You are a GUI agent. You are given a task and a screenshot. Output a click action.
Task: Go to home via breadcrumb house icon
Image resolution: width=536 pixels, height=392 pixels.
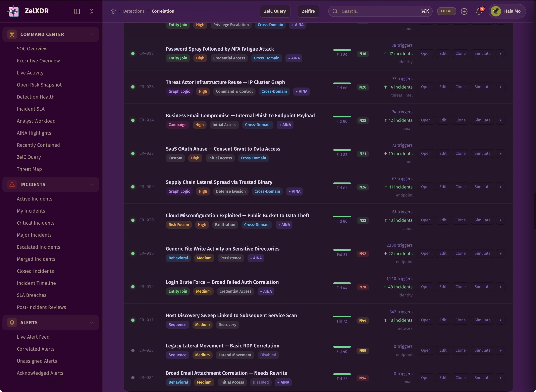[x=113, y=11]
